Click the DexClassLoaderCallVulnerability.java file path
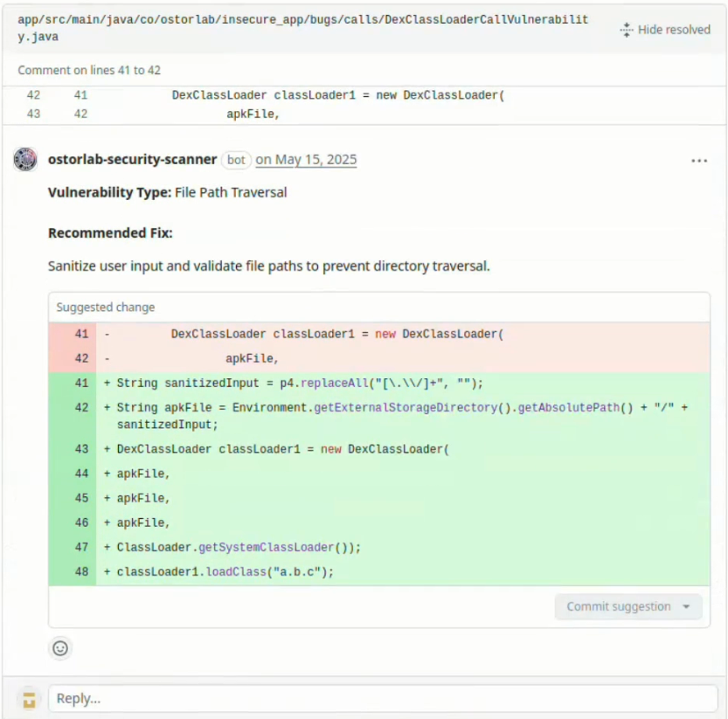Screen dimensions: 728x719 (302, 28)
